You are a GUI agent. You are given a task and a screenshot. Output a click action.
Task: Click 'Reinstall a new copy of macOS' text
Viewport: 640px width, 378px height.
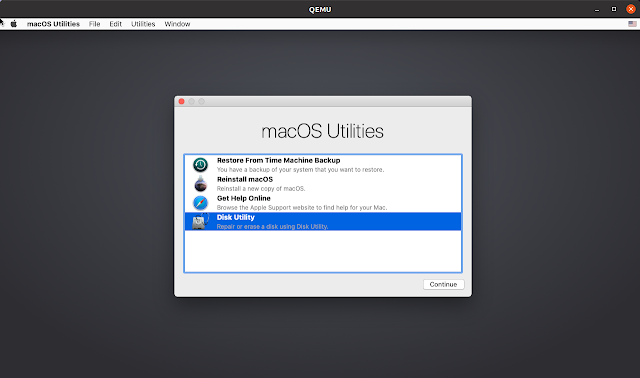coord(261,189)
